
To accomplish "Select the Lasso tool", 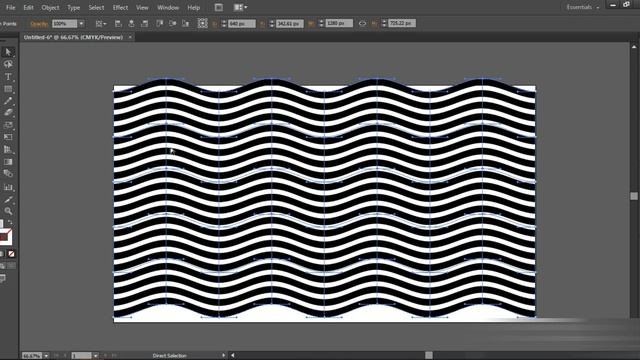I will point(8,64).
